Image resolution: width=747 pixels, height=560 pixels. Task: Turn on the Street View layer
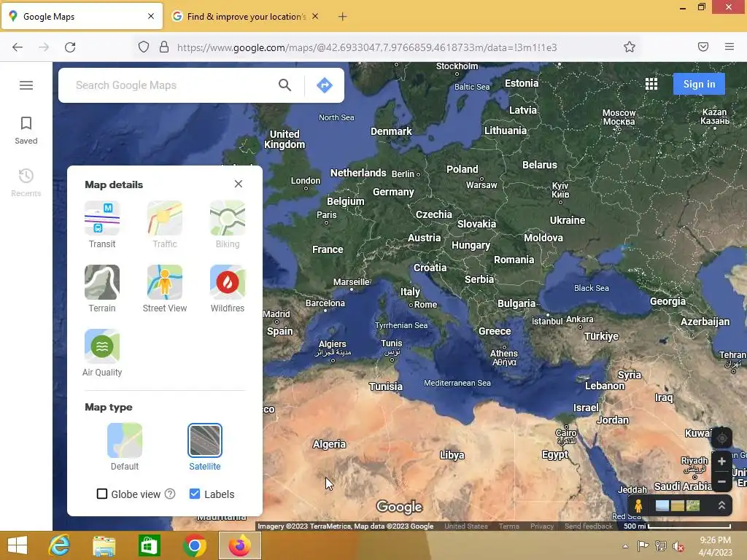pos(165,289)
